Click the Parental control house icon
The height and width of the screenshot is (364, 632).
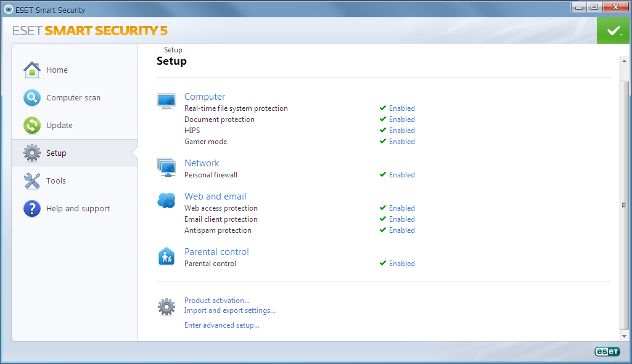166,256
